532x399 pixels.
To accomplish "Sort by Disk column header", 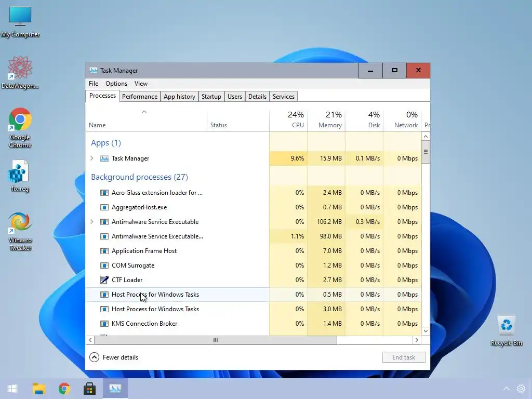I will point(364,120).
